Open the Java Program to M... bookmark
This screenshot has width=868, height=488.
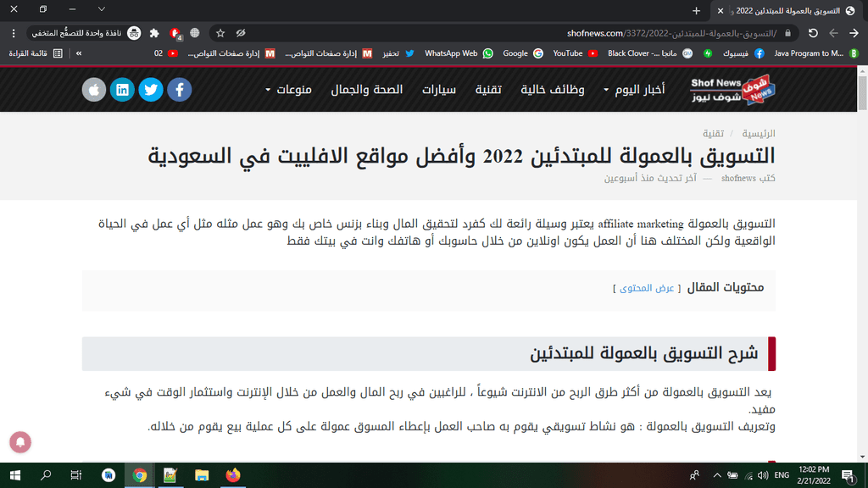click(816, 53)
